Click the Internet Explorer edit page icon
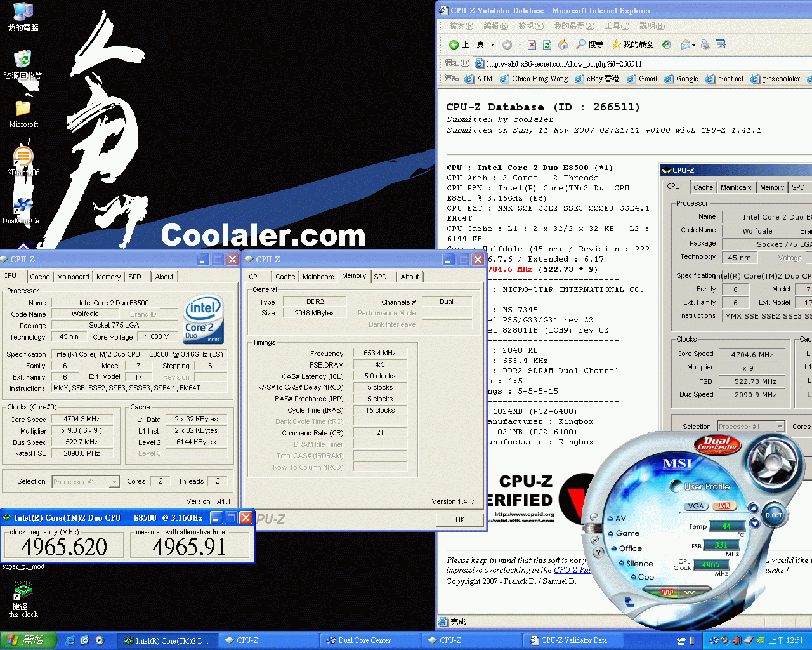This screenshot has height=650, width=812. 721,44
